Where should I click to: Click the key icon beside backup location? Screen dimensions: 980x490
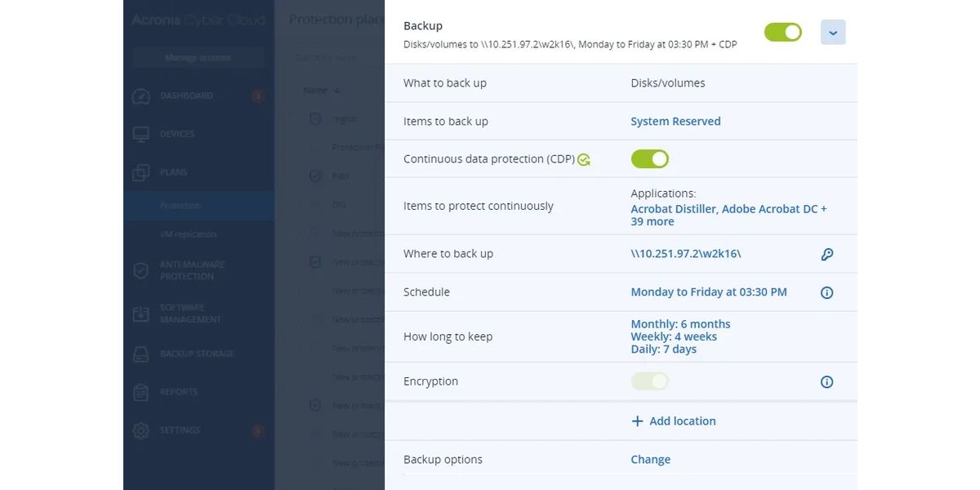tap(826, 254)
